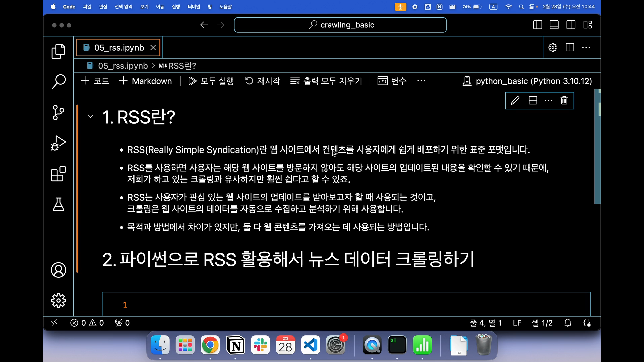Click the edit cell pencil icon

click(515, 101)
